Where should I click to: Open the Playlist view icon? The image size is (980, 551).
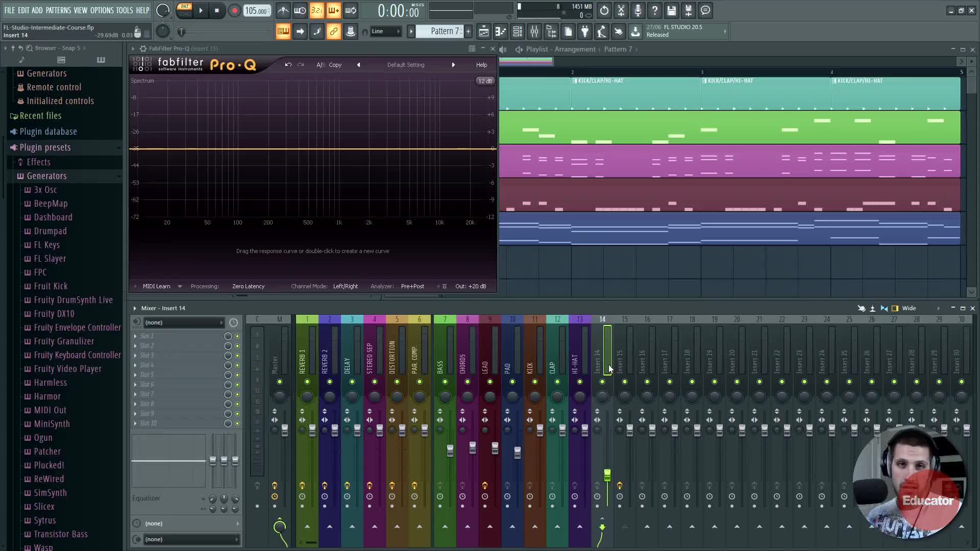coord(483,32)
